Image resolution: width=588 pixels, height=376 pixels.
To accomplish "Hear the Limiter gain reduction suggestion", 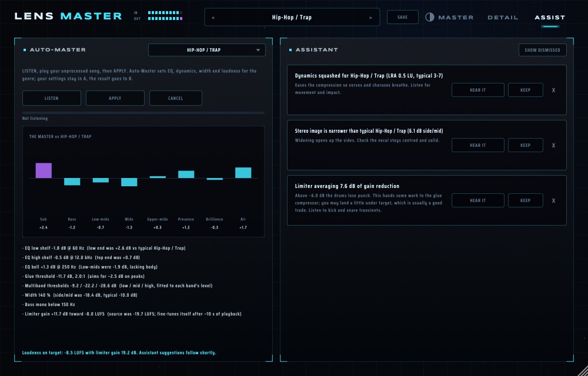I will point(477,200).
